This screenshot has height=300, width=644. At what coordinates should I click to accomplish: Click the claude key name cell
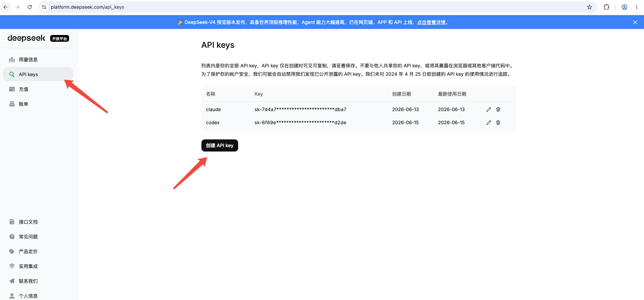pos(213,109)
